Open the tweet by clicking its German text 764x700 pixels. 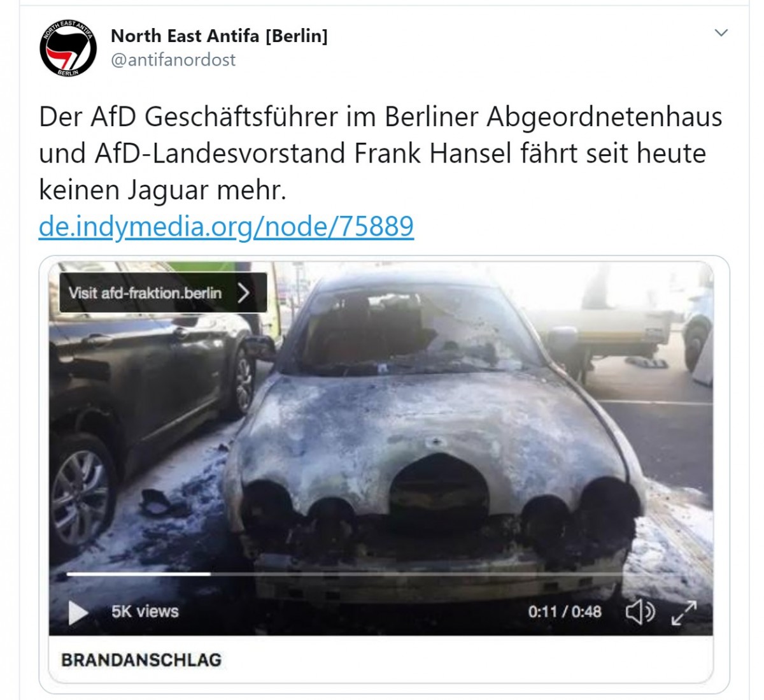pyautogui.click(x=380, y=154)
